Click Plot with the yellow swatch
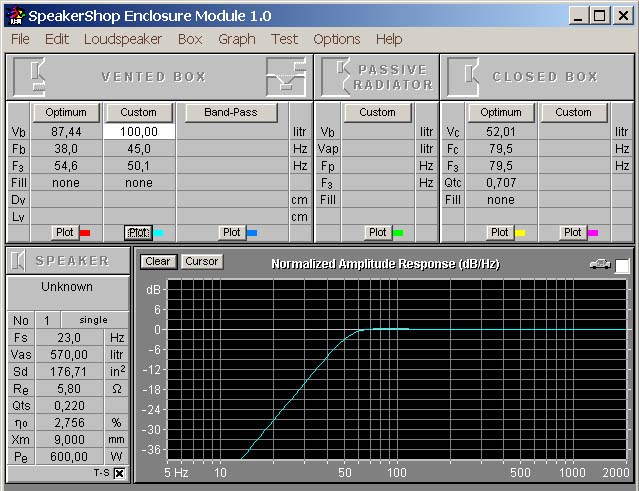The height and width of the screenshot is (491, 639). tap(500, 233)
